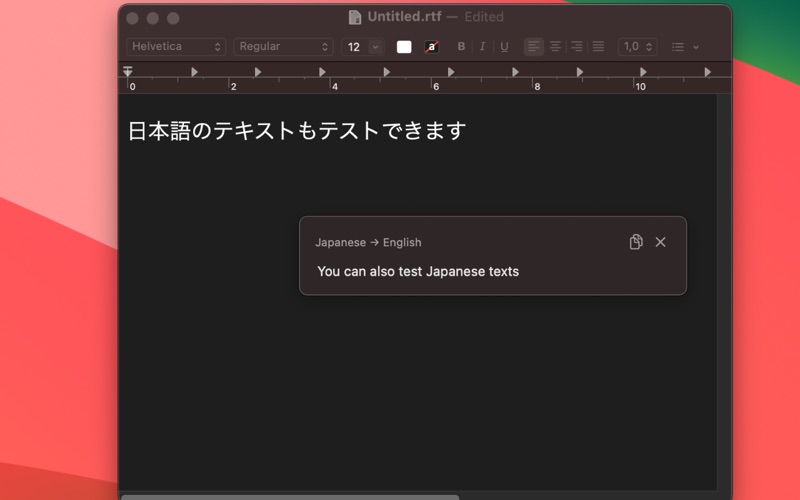This screenshot has height=500, width=800.
Task: Close the Japanese to English translation popup
Action: (660, 242)
